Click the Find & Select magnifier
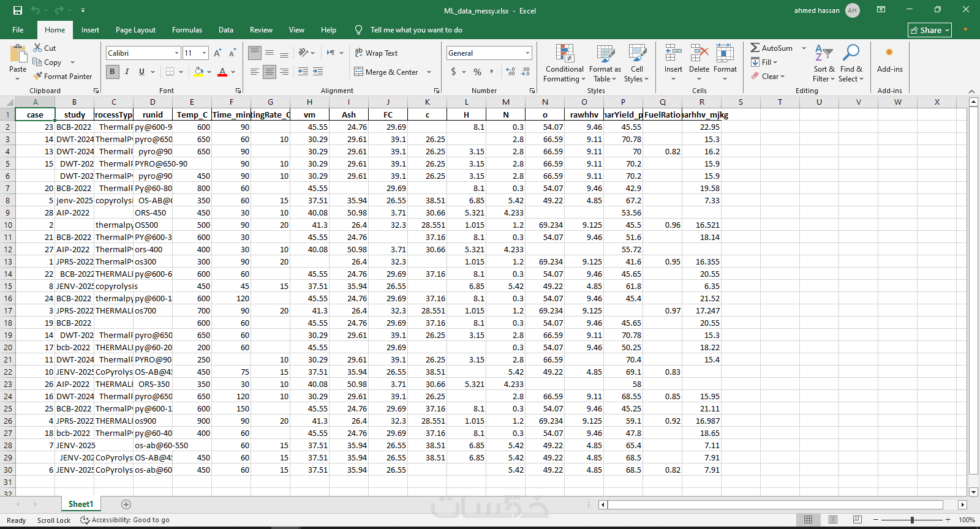 [851, 53]
